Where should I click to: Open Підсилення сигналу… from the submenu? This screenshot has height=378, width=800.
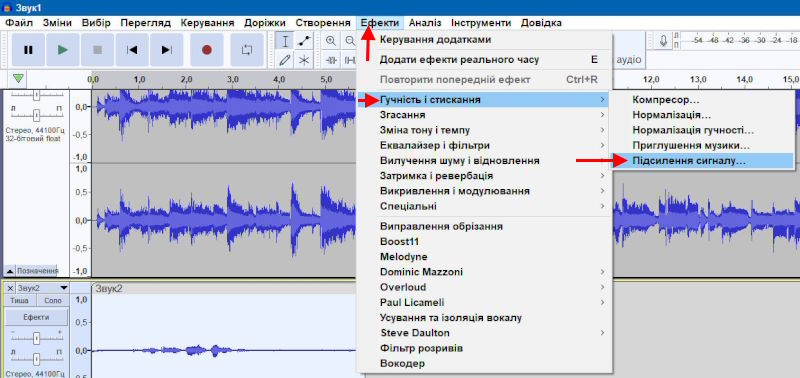703,161
